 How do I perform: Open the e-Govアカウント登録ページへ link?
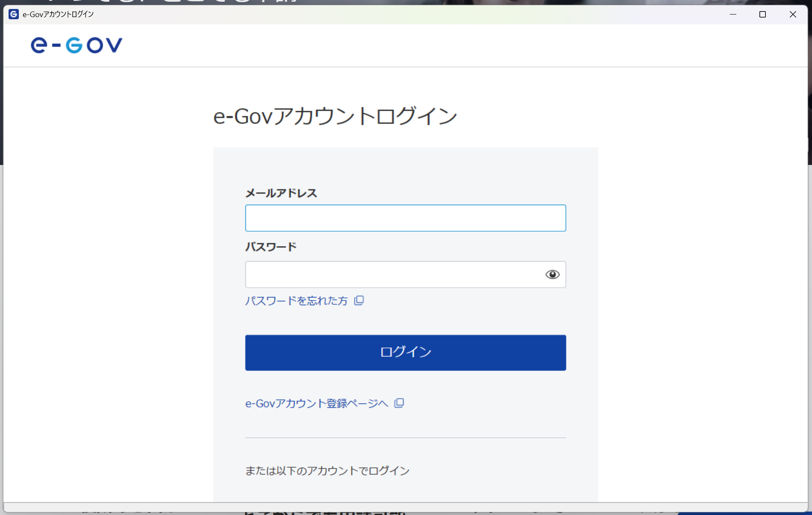pyautogui.click(x=316, y=403)
